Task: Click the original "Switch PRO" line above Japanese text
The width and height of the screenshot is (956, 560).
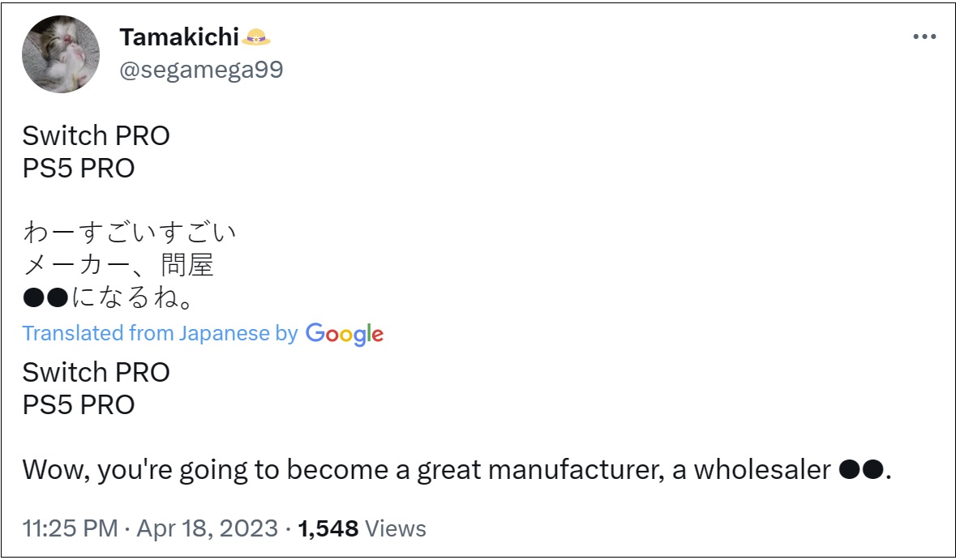Action: point(96,136)
